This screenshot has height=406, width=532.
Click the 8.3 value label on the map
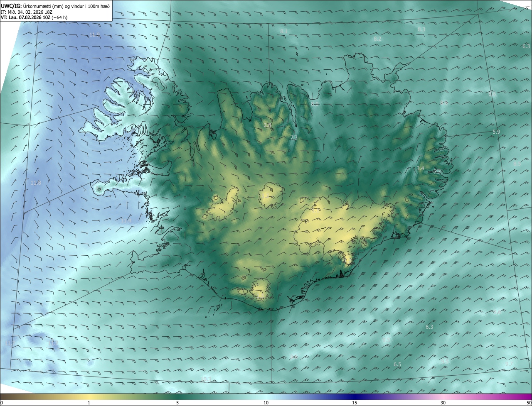421,29
